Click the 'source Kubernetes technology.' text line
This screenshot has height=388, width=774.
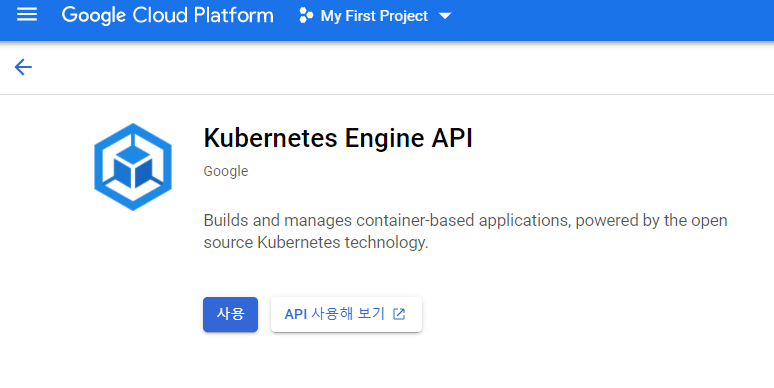pyautogui.click(x=316, y=242)
